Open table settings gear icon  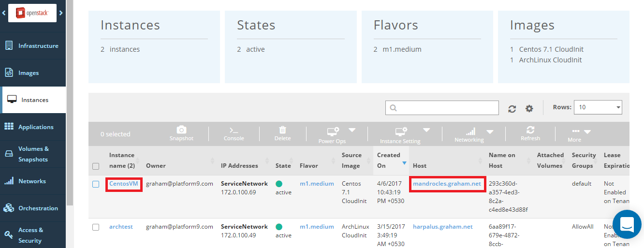pyautogui.click(x=529, y=109)
